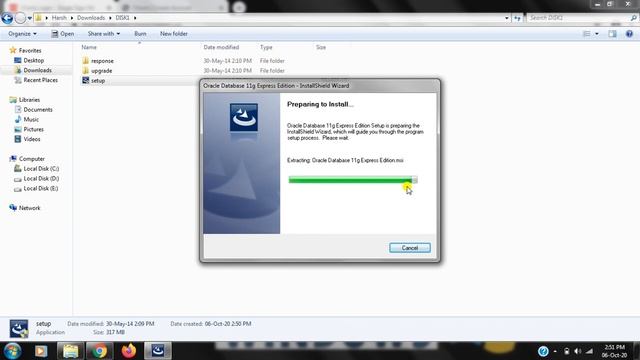Open the recent locations dropdown arrow
Image resolution: width=640 pixels, height=360 pixels.
30,18
